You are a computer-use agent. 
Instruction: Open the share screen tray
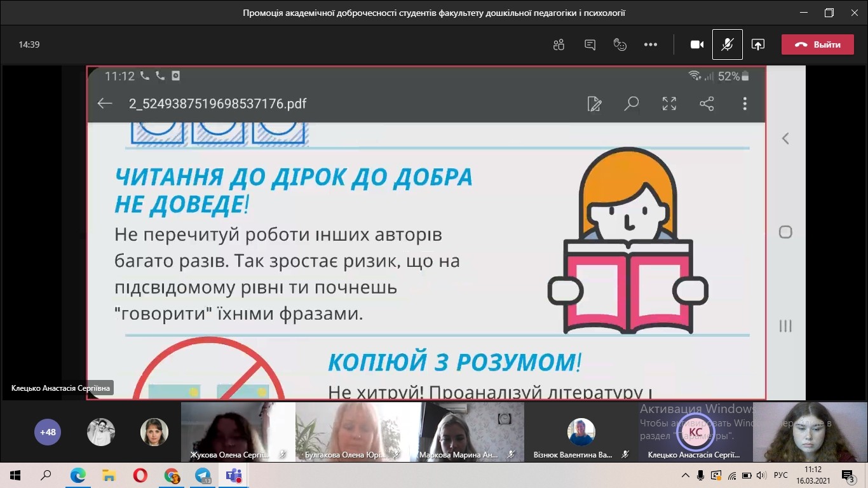pos(757,44)
